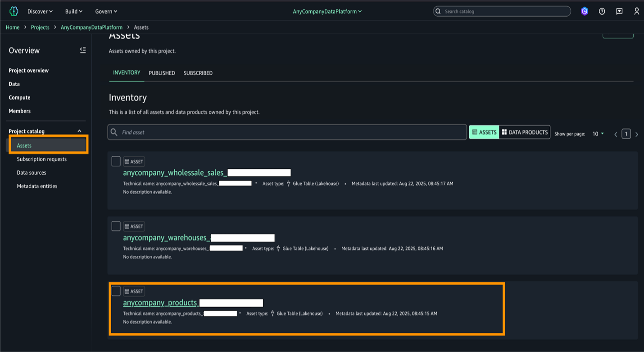
Task: Switch to the PUBLISHED tab
Action: point(162,73)
